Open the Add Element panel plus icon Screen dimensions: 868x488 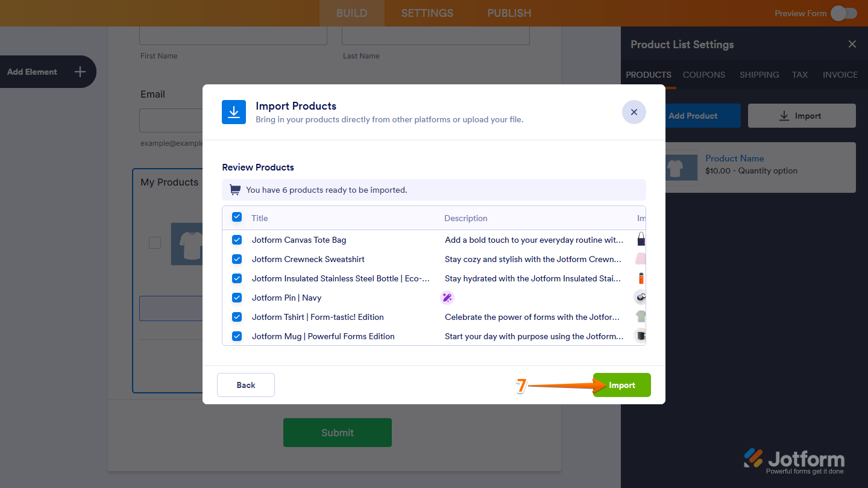(x=80, y=72)
